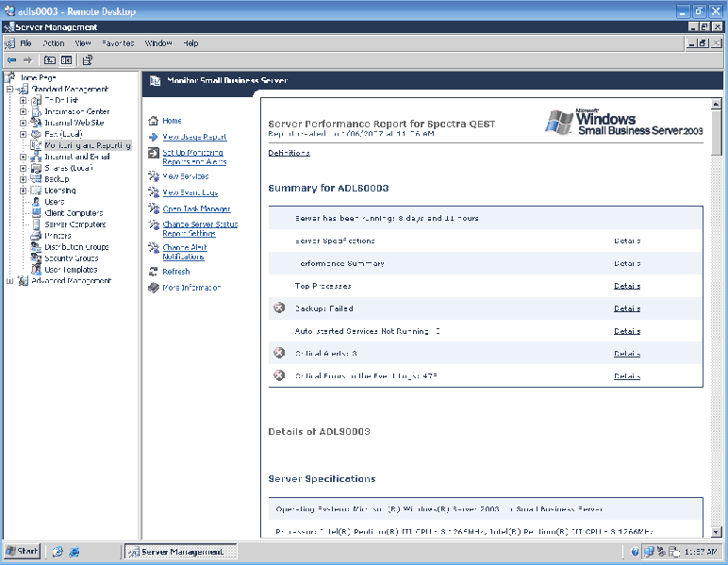Screen dimensions: 728x565
Task: Collapse the Standard Management tree node
Action: coord(9,89)
